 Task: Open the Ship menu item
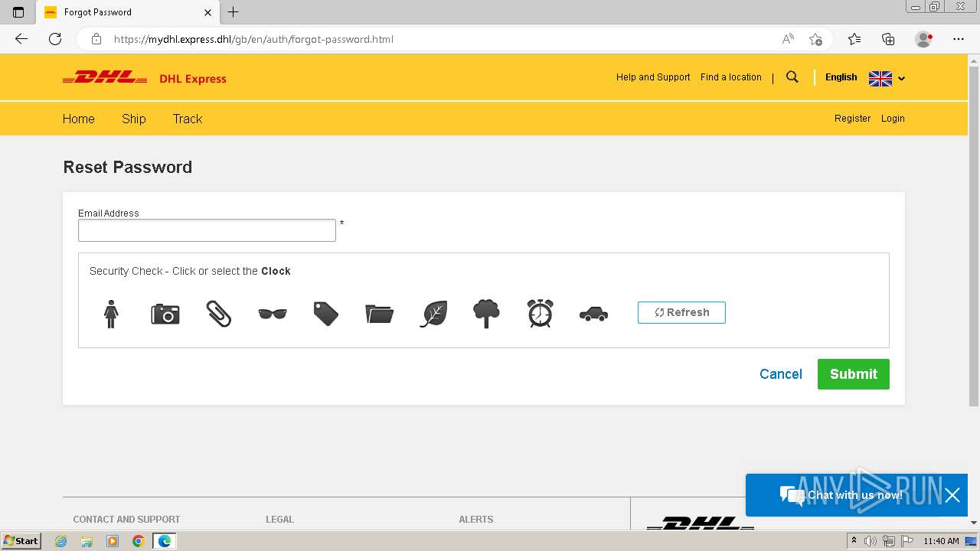[x=134, y=119]
